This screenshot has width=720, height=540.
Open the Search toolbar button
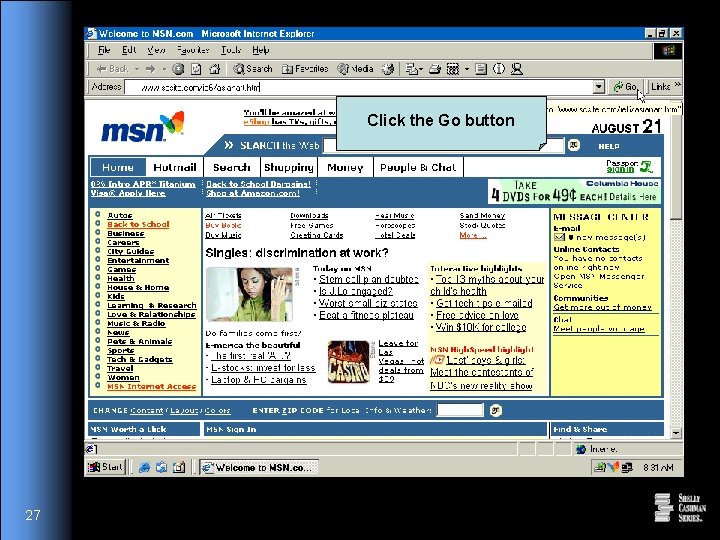(x=252, y=69)
